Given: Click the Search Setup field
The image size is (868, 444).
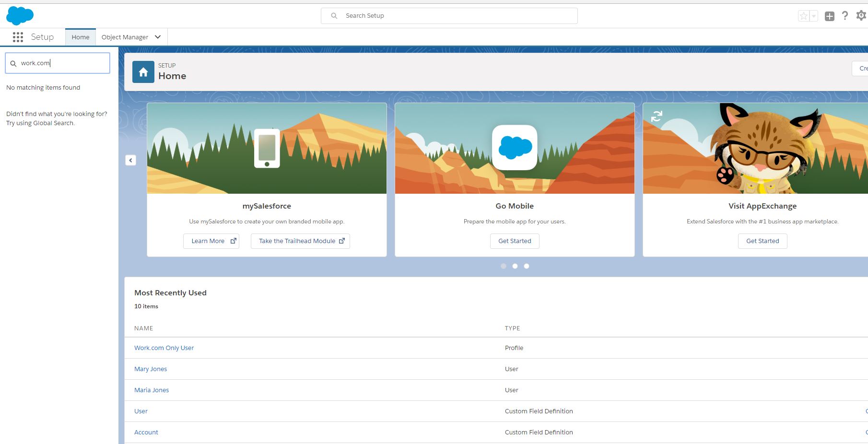Looking at the screenshot, I should coord(449,16).
